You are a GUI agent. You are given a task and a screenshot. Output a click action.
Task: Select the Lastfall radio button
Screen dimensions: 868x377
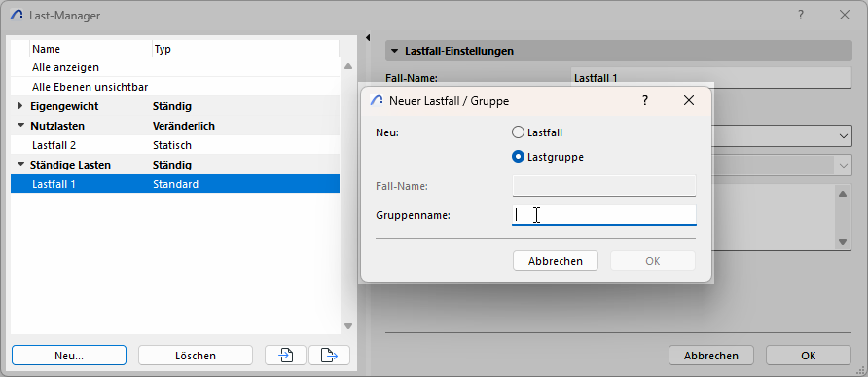(x=518, y=132)
